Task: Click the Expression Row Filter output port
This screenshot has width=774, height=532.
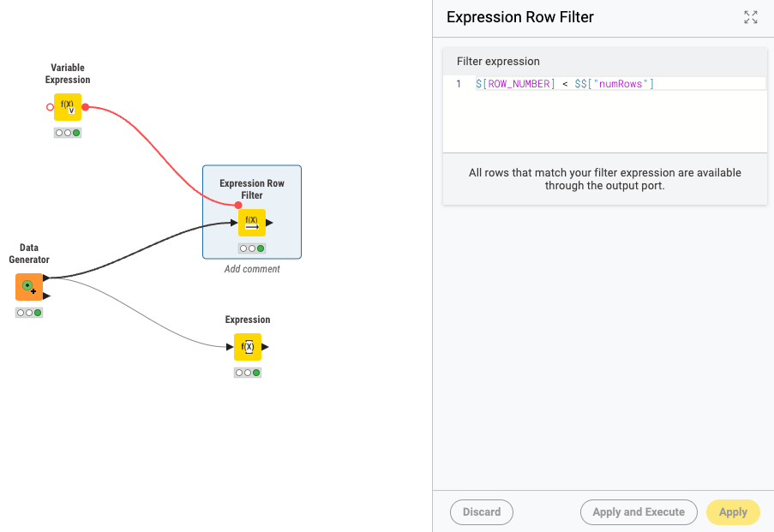Action: (x=269, y=223)
